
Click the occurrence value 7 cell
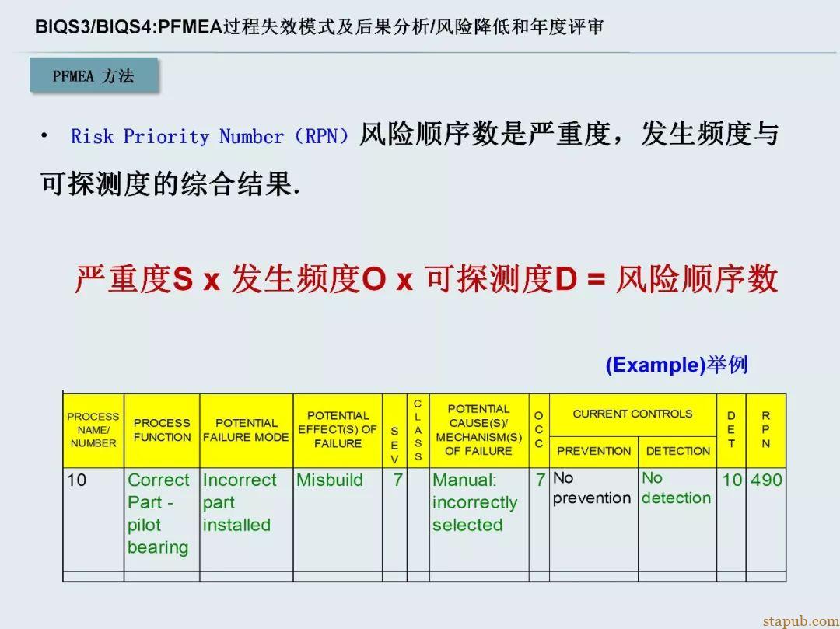point(539,519)
